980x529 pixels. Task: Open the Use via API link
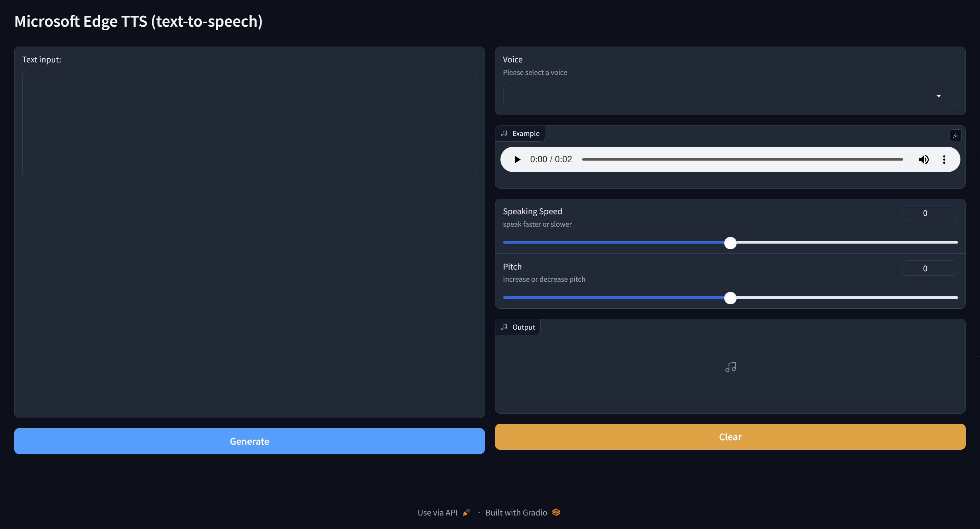(437, 513)
